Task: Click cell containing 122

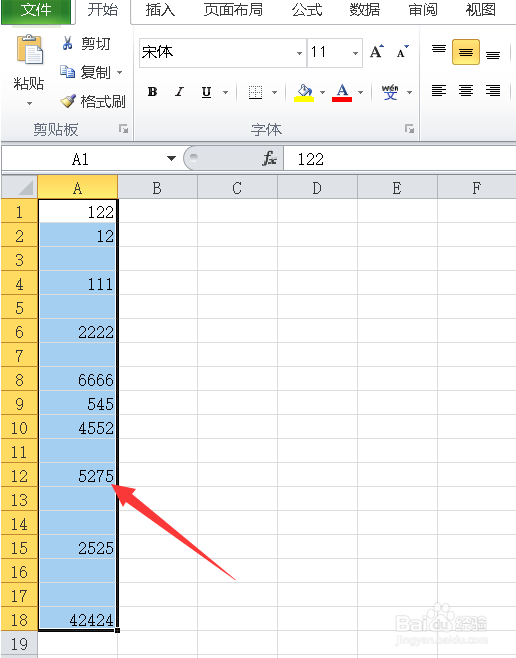Action: [78, 212]
